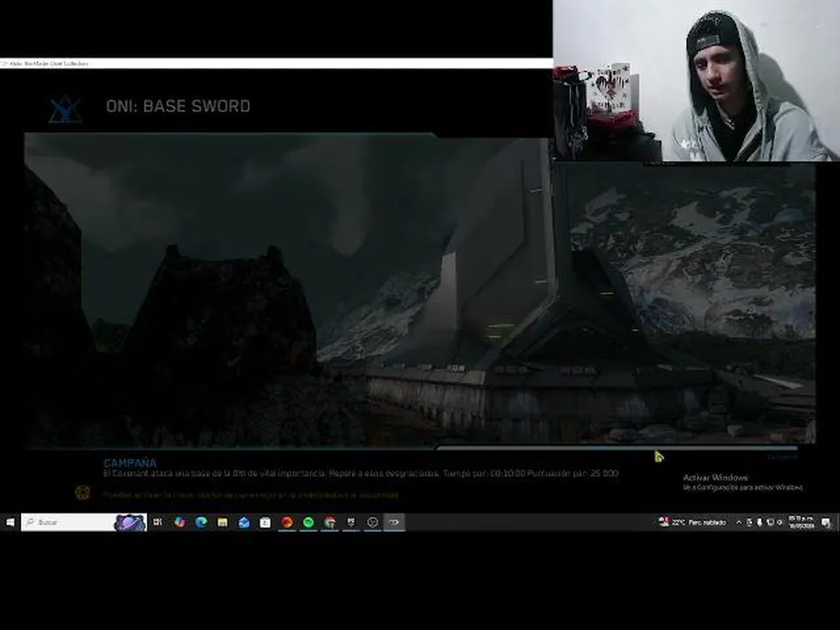Click the mission description starting El Covenant ataca

pos(360,473)
